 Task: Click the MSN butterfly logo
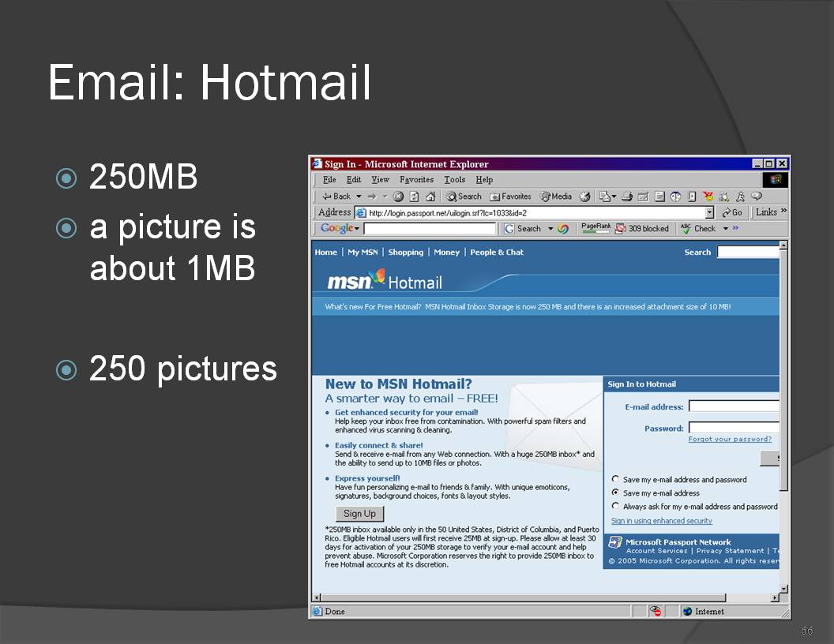378,276
